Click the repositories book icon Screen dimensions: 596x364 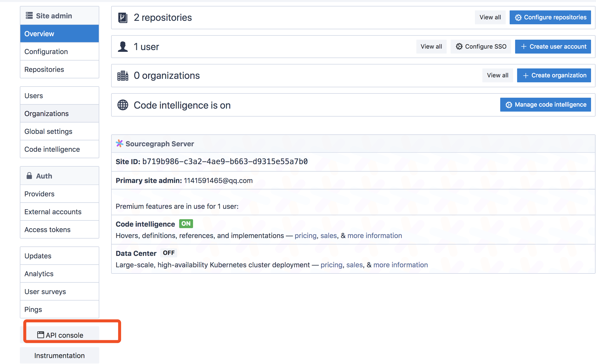click(123, 18)
